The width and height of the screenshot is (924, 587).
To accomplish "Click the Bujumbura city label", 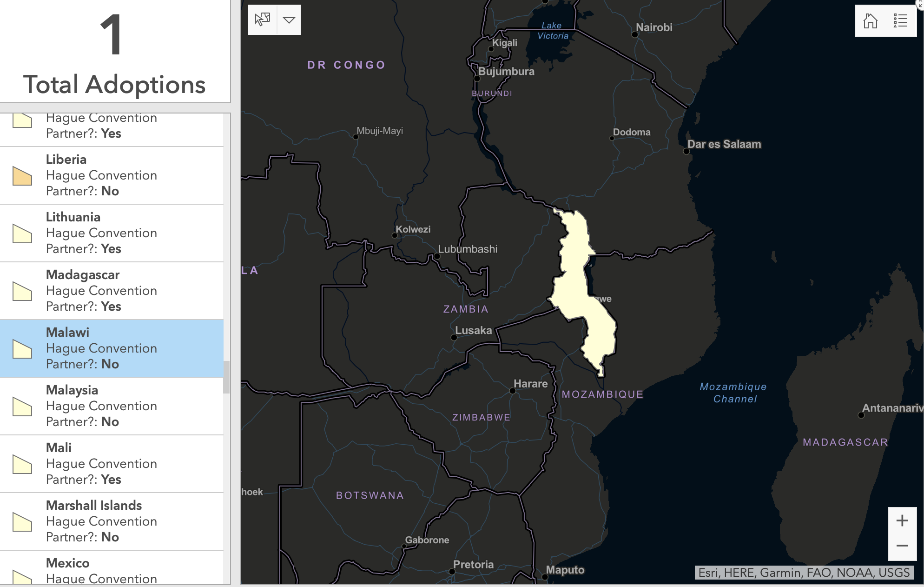I will pos(506,72).
